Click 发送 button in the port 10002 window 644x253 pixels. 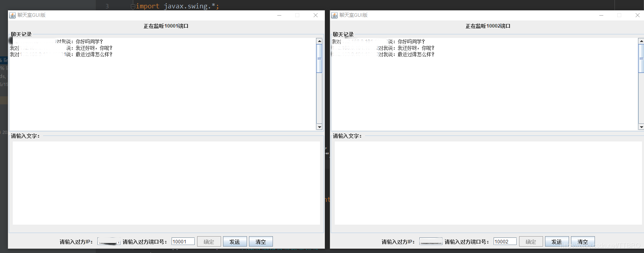click(x=557, y=241)
